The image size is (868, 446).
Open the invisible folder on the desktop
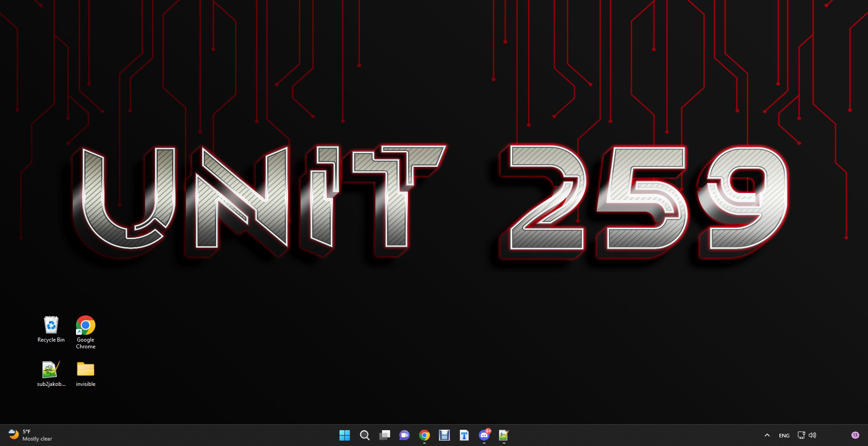(85, 369)
